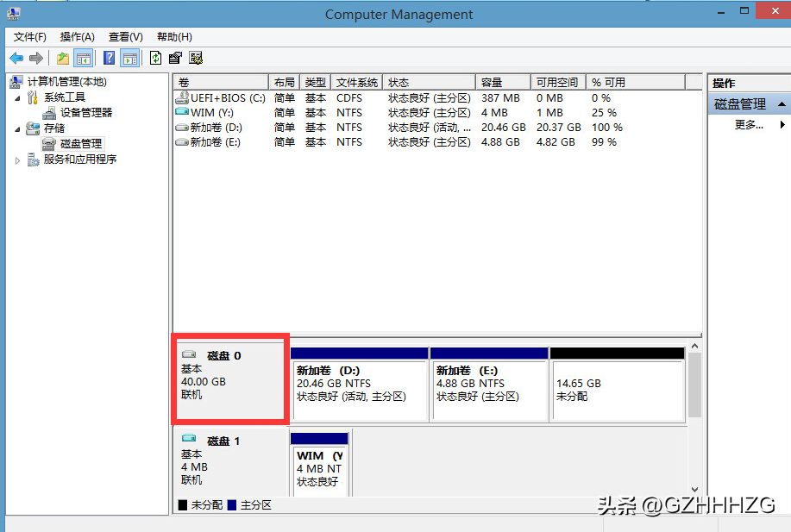Click the black 未分配 legend swatch

183,504
